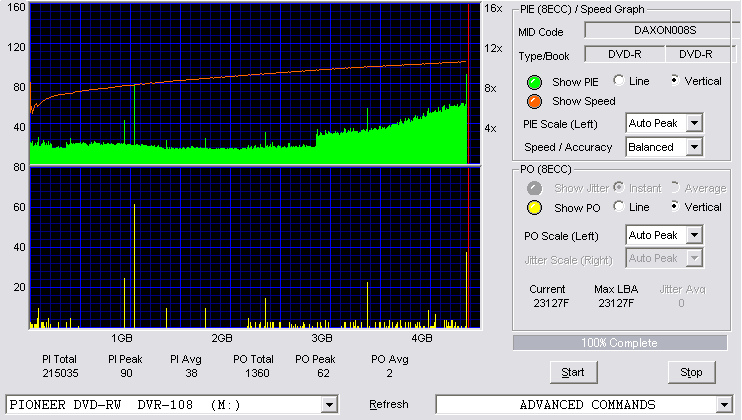Image resolution: width=742 pixels, height=420 pixels.
Task: Click the MID Code field DAXON008S
Action: click(663, 30)
